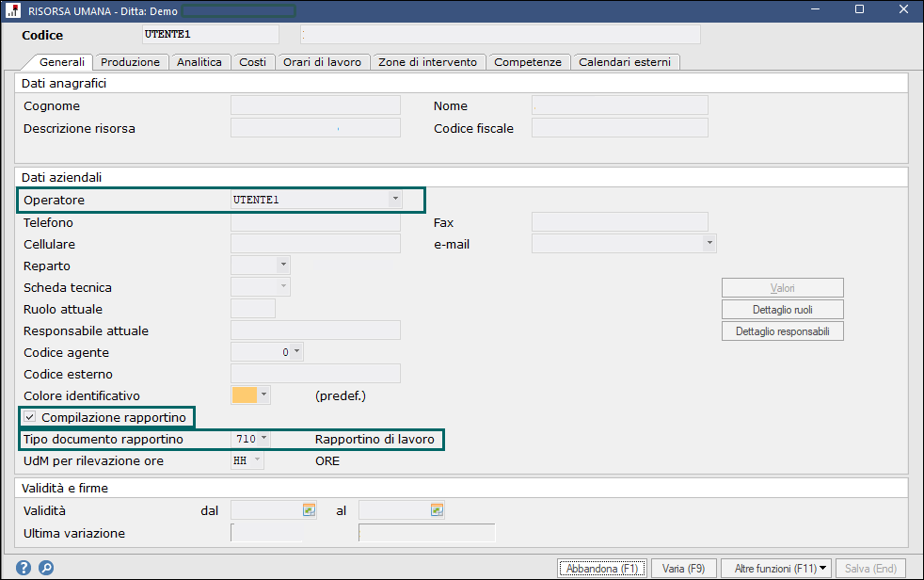Minimize the Risorsa Umana window

[x=815, y=9]
